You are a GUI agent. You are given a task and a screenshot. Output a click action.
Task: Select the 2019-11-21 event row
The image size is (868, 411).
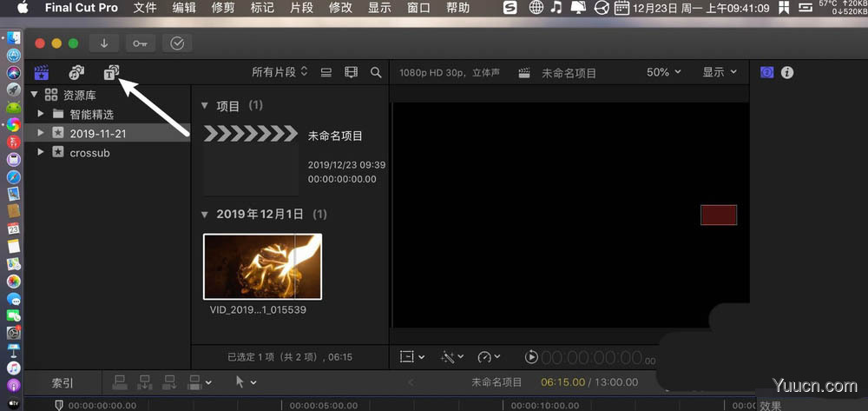tap(108, 133)
